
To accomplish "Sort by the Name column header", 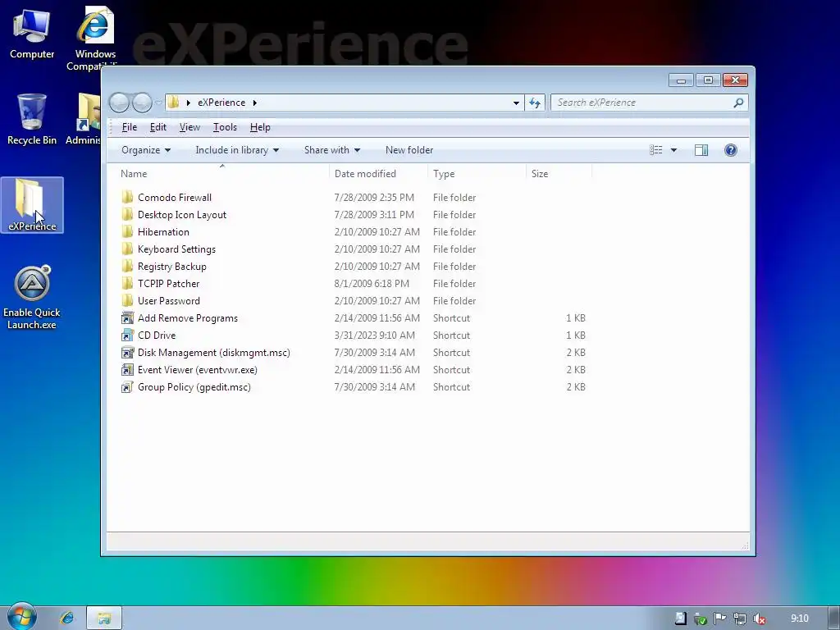I will point(218,174).
